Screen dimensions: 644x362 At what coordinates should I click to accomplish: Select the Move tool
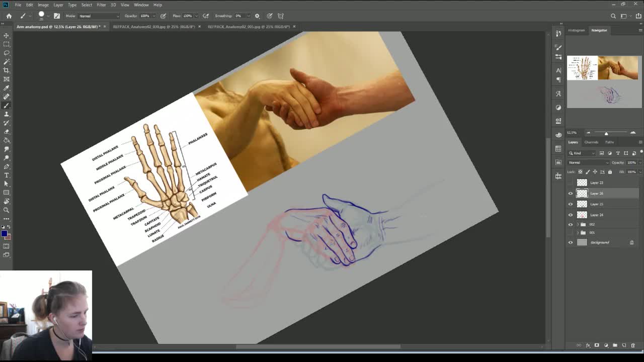pyautogui.click(x=7, y=36)
